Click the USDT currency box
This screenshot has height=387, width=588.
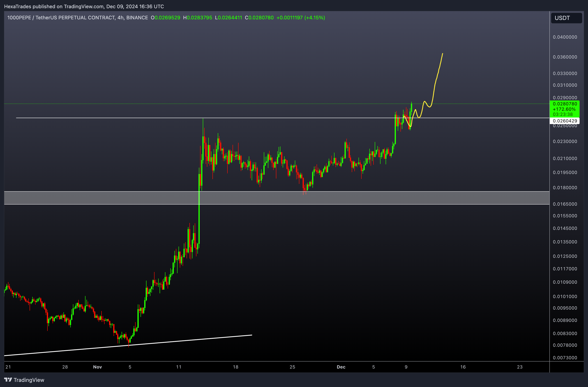[x=566, y=18]
